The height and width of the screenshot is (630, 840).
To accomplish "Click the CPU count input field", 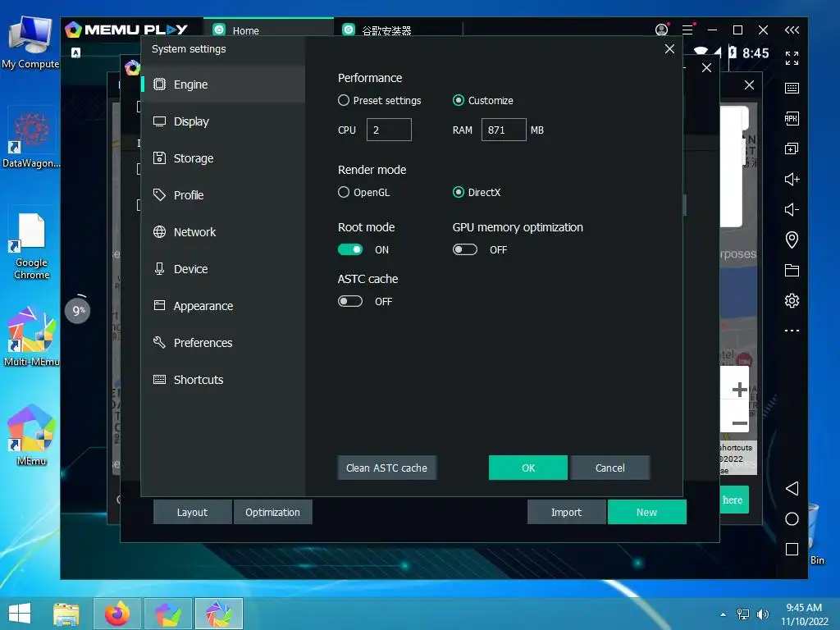I will point(389,130).
